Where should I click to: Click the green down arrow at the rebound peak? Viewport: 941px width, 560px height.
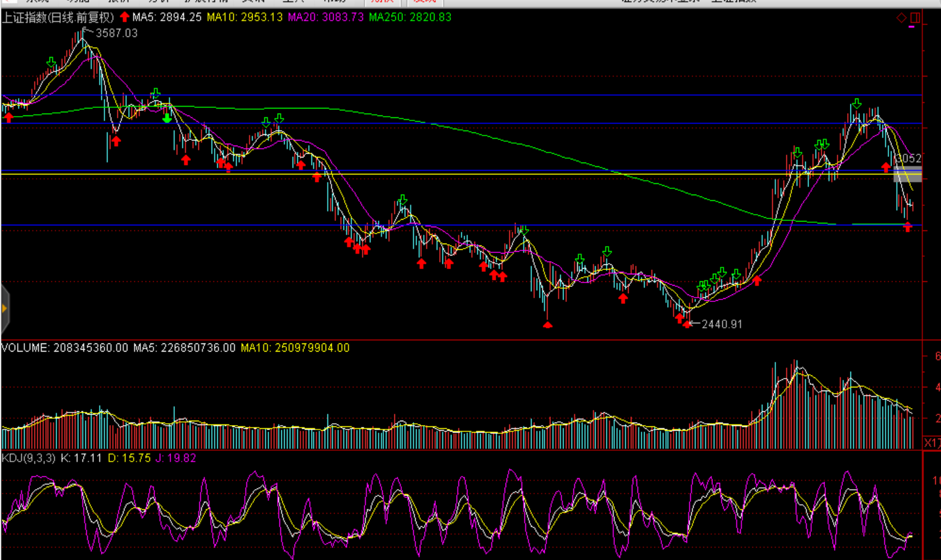[x=856, y=104]
